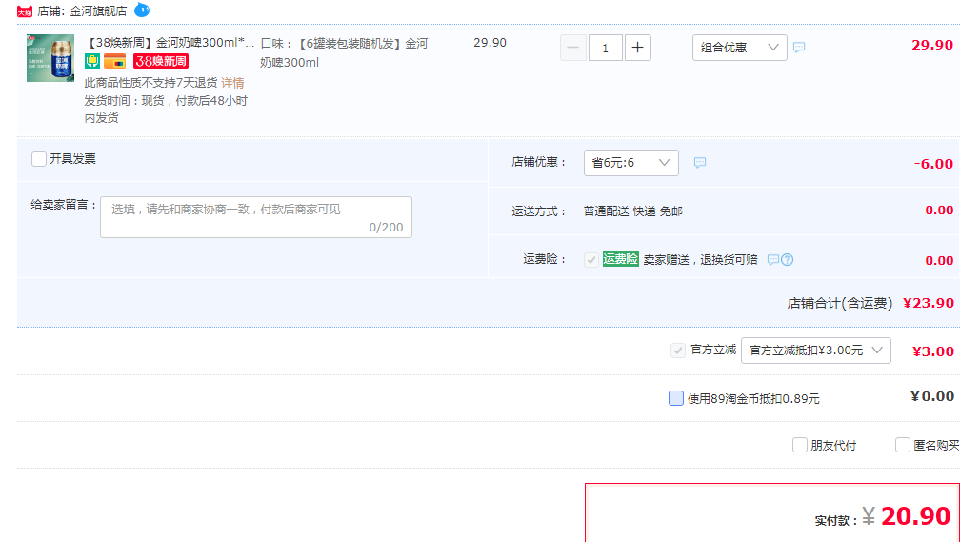
Task: Open the blue chat icon next to 金河旗舰店
Action: pos(142,10)
